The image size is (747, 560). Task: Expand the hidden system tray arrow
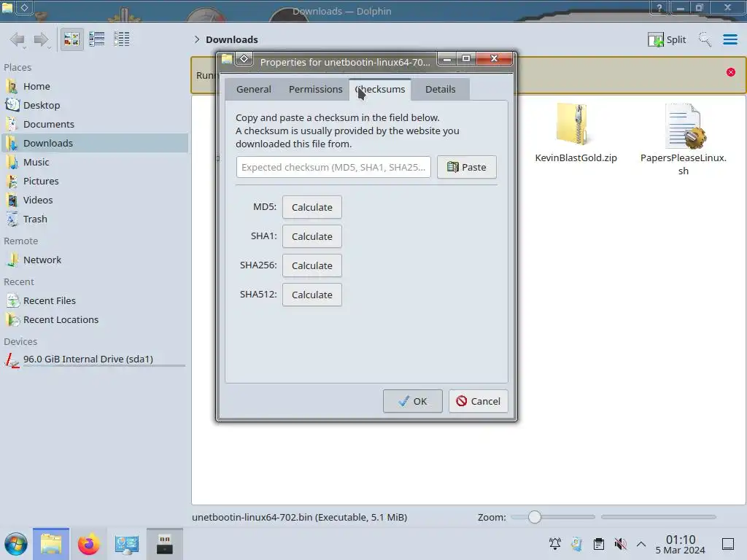641,544
